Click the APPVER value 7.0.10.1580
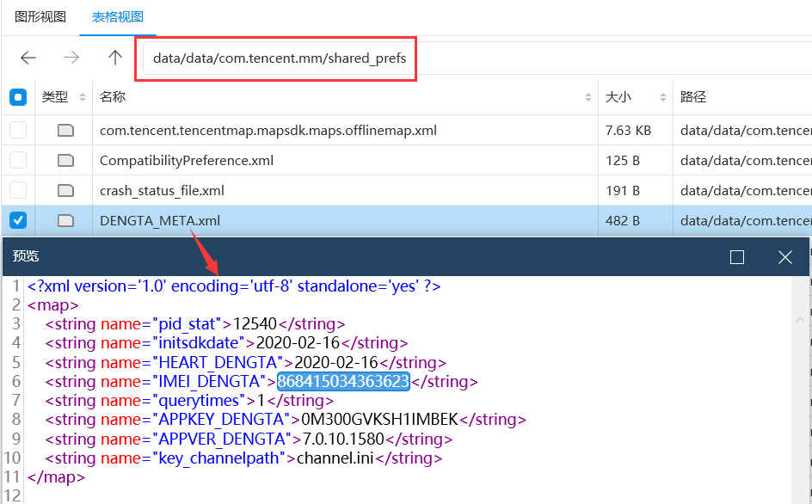The height and width of the screenshot is (504, 812). click(x=343, y=439)
